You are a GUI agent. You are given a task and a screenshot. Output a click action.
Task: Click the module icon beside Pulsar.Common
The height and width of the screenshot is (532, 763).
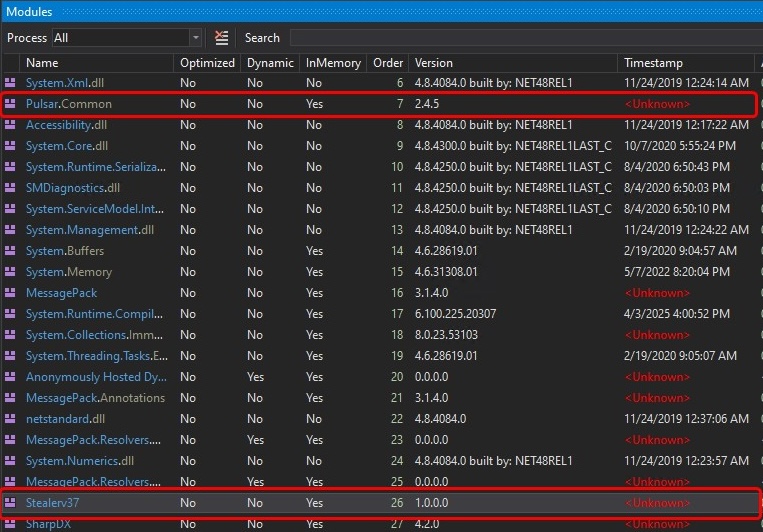10,104
